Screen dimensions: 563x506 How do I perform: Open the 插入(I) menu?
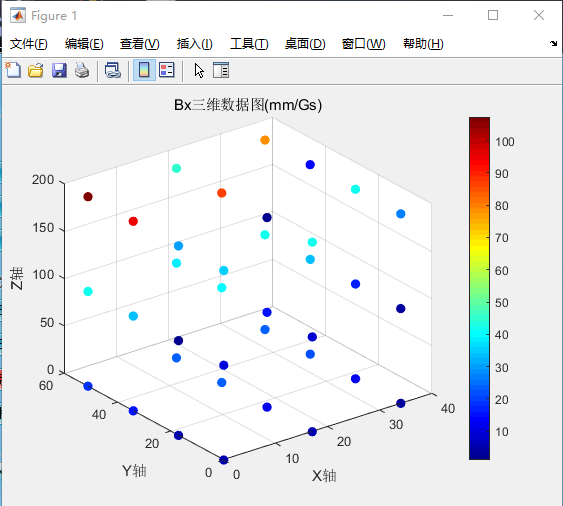195,44
